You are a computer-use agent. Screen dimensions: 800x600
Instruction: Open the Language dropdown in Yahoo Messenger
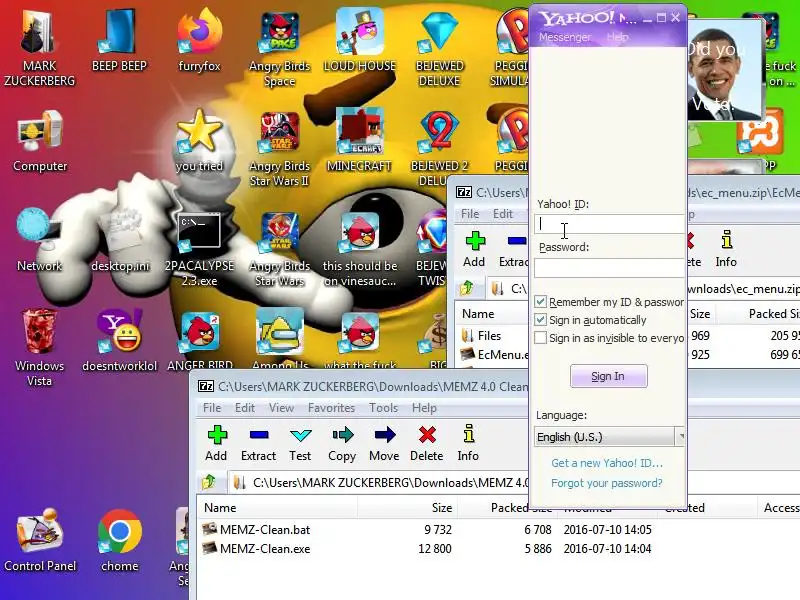click(609, 437)
